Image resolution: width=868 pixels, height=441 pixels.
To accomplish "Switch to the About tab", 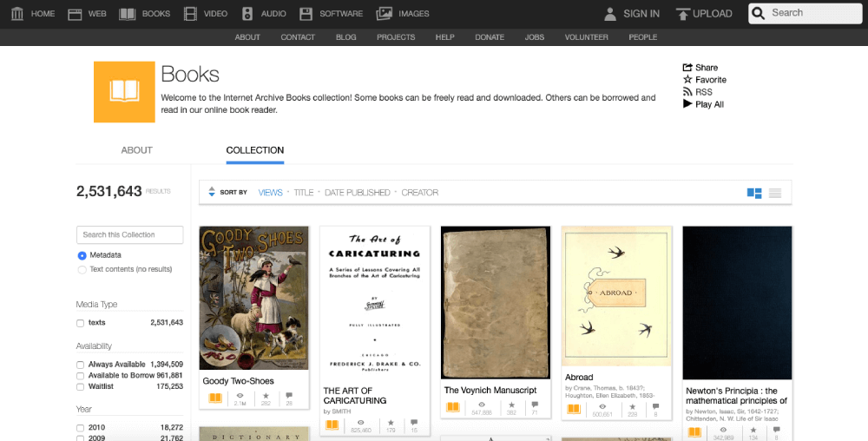I will pyautogui.click(x=136, y=150).
